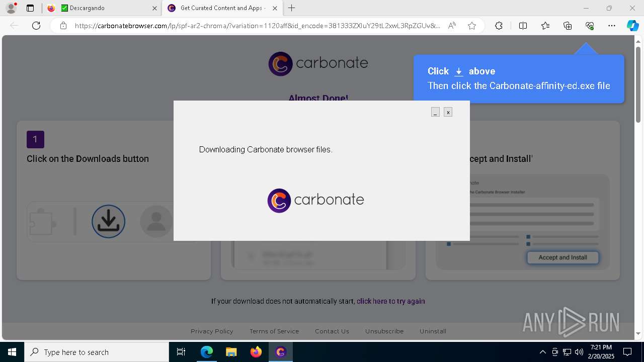
Task: Open Microsoft Edge from taskbar
Action: (x=207, y=352)
